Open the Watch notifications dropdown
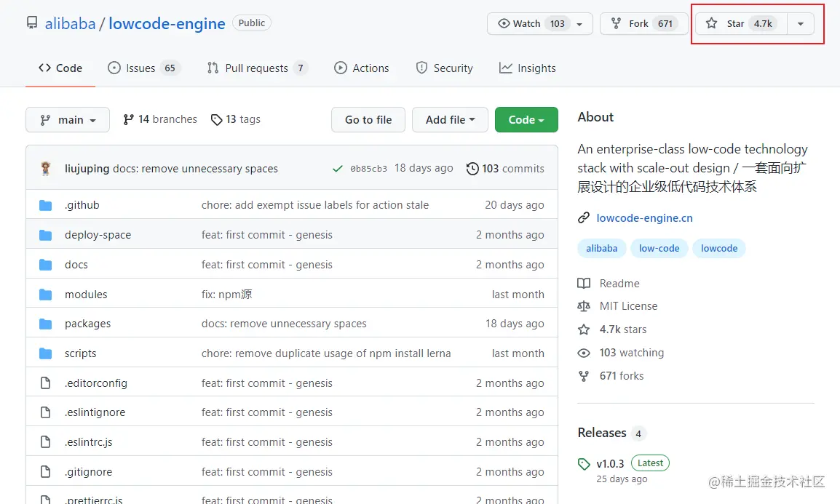The height and width of the screenshot is (504, 840). point(540,23)
